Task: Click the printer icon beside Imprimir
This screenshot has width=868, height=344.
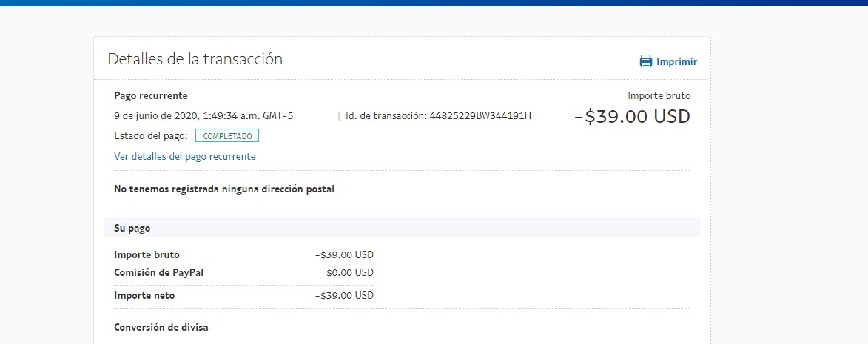Action: [646, 61]
